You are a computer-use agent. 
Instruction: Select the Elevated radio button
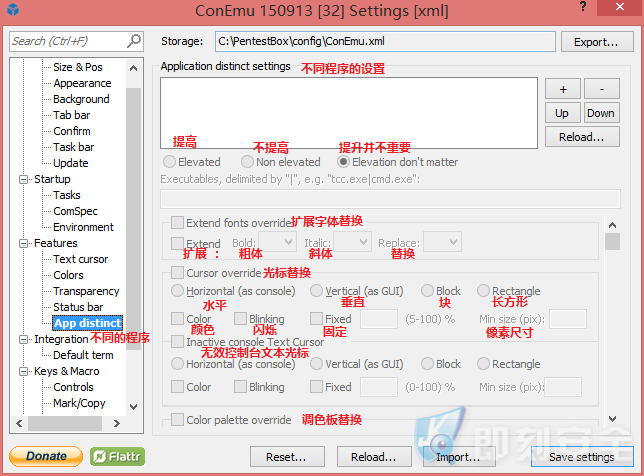(x=169, y=162)
